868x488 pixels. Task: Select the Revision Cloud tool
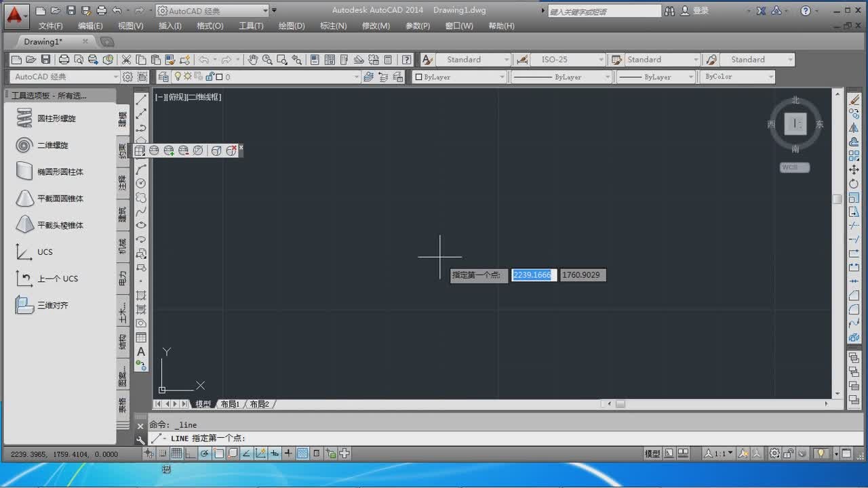point(141,197)
